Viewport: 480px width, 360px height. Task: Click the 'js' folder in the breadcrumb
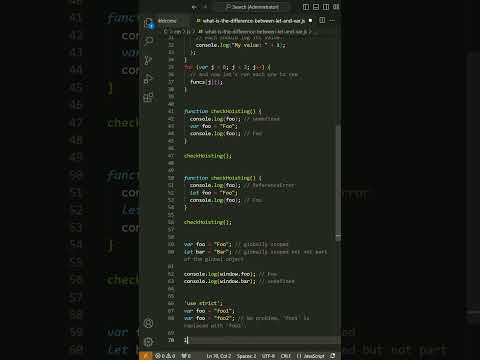188,32
